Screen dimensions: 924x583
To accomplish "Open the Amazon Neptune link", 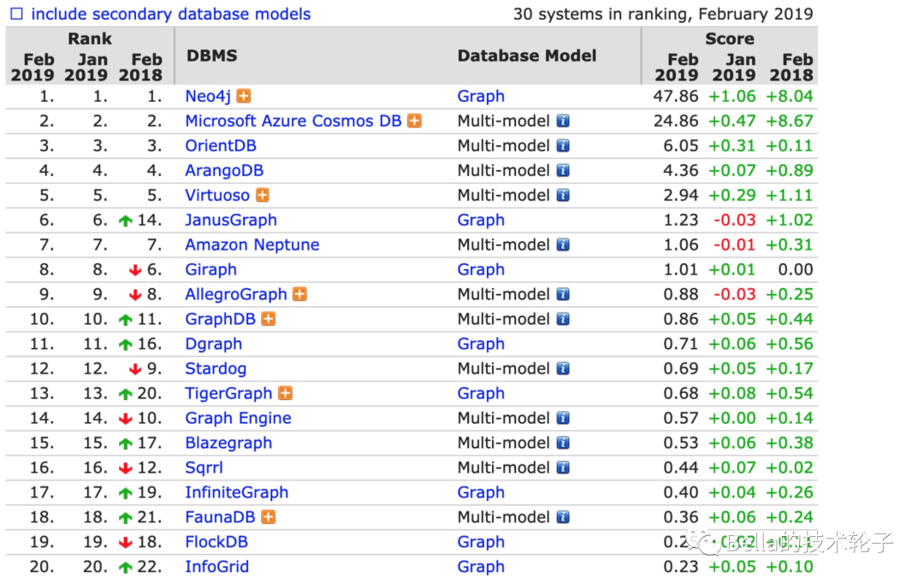I will click(x=252, y=244).
